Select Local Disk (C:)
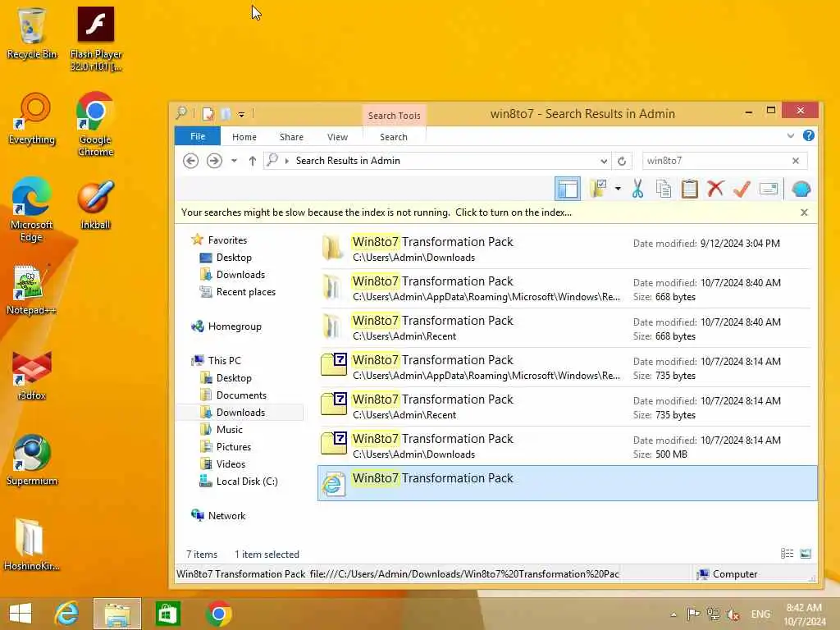This screenshot has width=840, height=630. coord(239,481)
